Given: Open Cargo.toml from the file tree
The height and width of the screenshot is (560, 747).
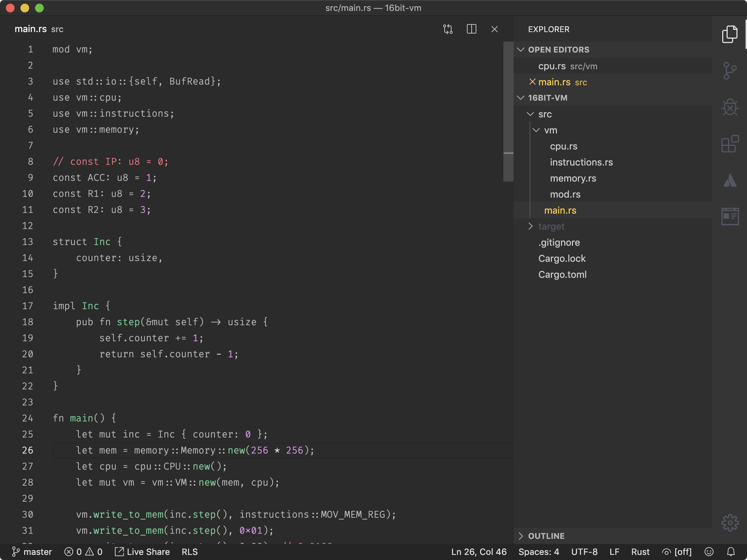Looking at the screenshot, I should click(x=562, y=275).
